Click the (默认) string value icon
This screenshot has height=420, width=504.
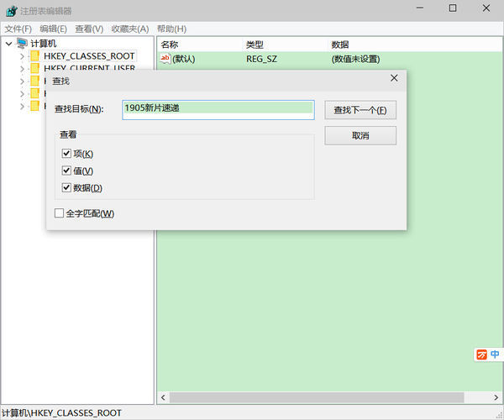click(165, 59)
